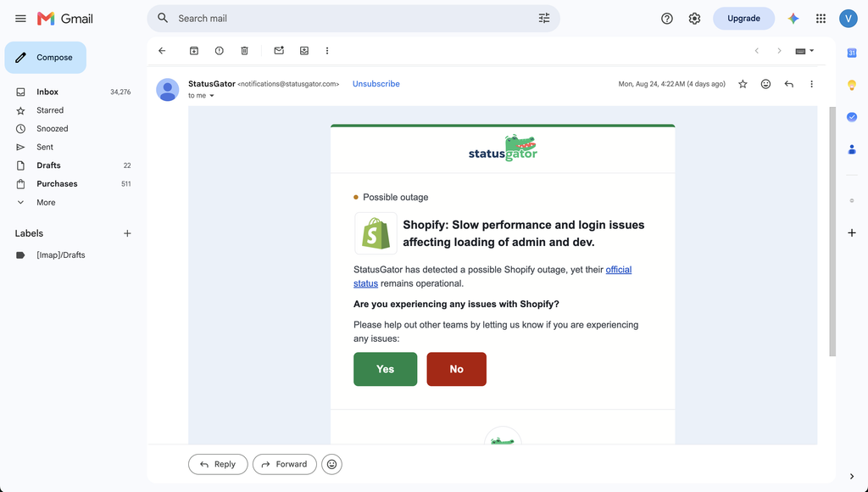
Task: Click the red No button
Action: pyautogui.click(x=457, y=369)
